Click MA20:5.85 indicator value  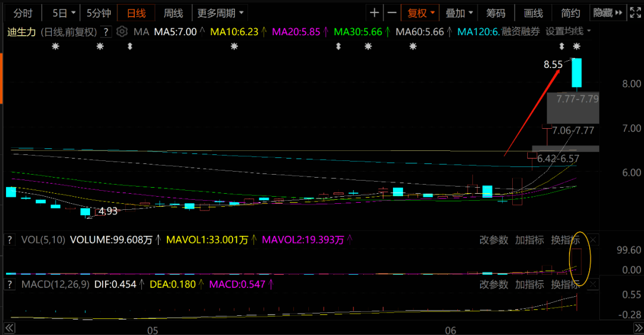(296, 32)
